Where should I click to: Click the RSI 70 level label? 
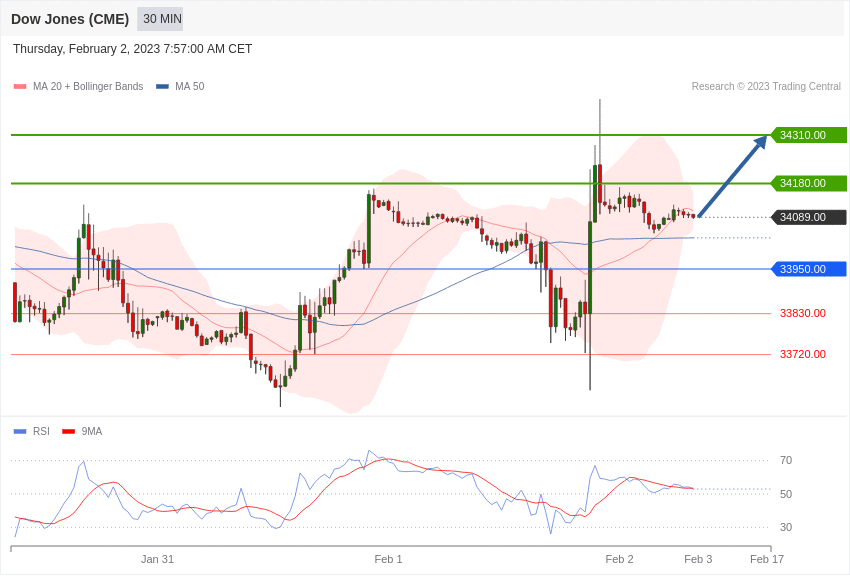pyautogui.click(x=786, y=461)
